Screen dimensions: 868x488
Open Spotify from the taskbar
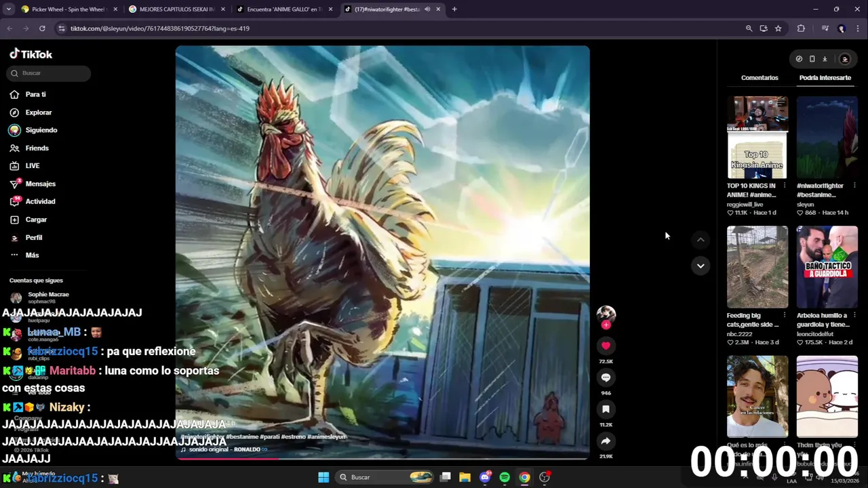[505, 477]
